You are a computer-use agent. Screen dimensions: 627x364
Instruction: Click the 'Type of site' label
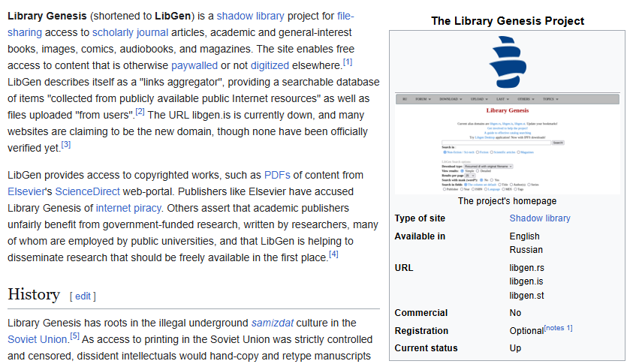click(420, 218)
